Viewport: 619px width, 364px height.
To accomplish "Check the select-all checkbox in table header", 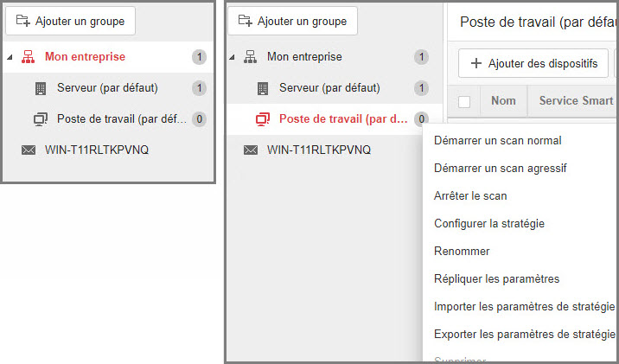I will click(464, 101).
